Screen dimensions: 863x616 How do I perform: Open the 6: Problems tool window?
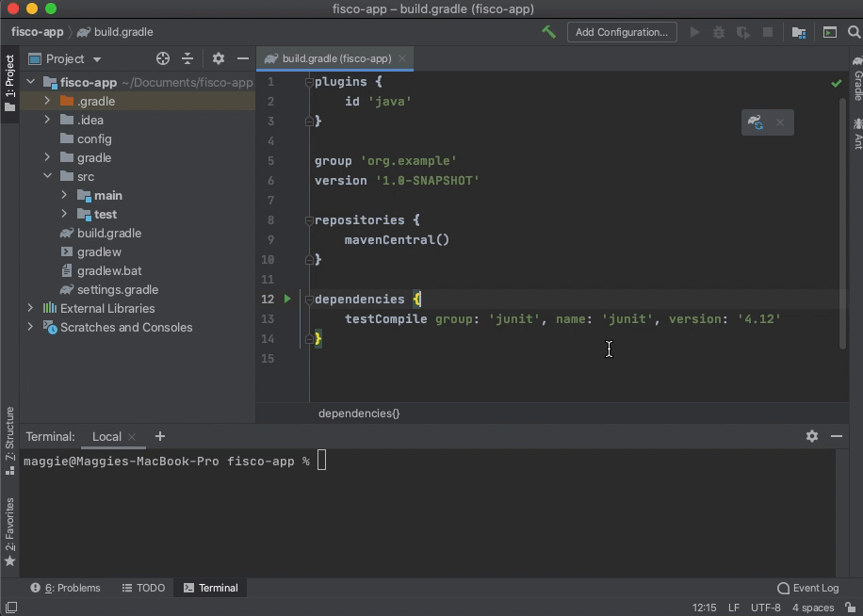tap(66, 588)
